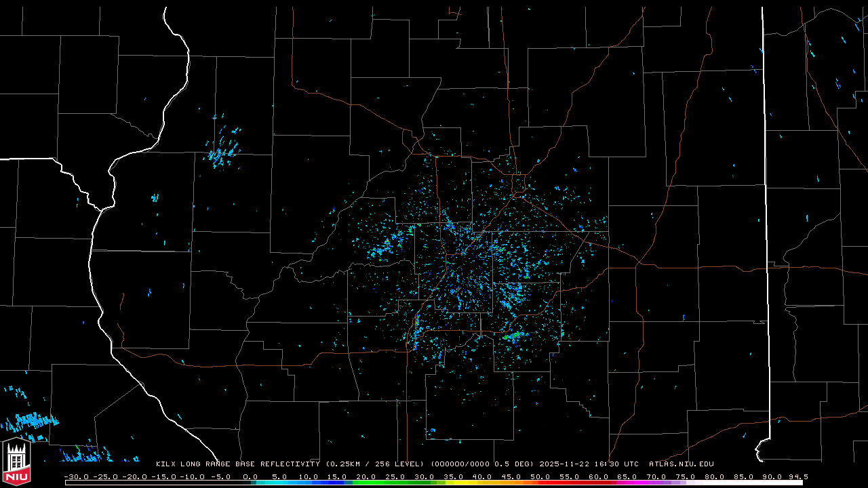Click the red 55.0 dBZ color on scale

pos(568,483)
